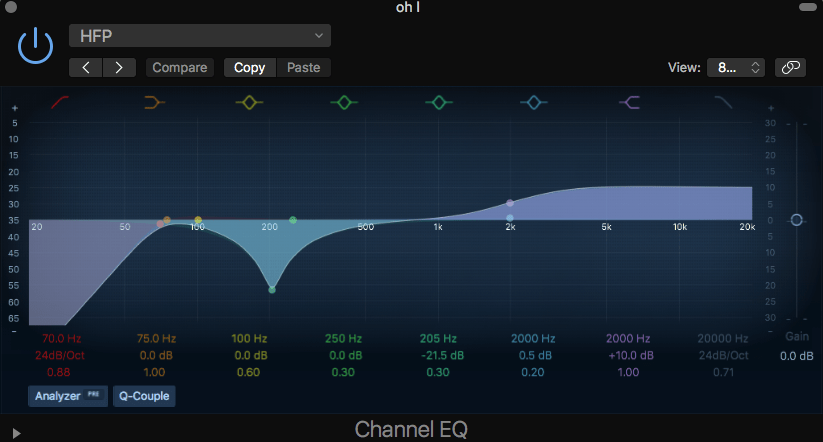Toggle the Q-Couple button
823x442 pixels.
(x=145, y=396)
